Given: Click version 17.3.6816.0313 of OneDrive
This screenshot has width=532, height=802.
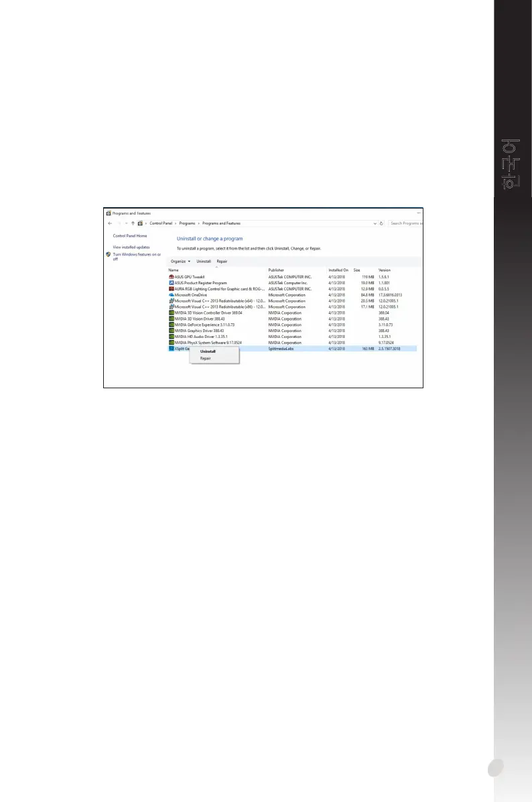Looking at the screenshot, I should [391, 295].
